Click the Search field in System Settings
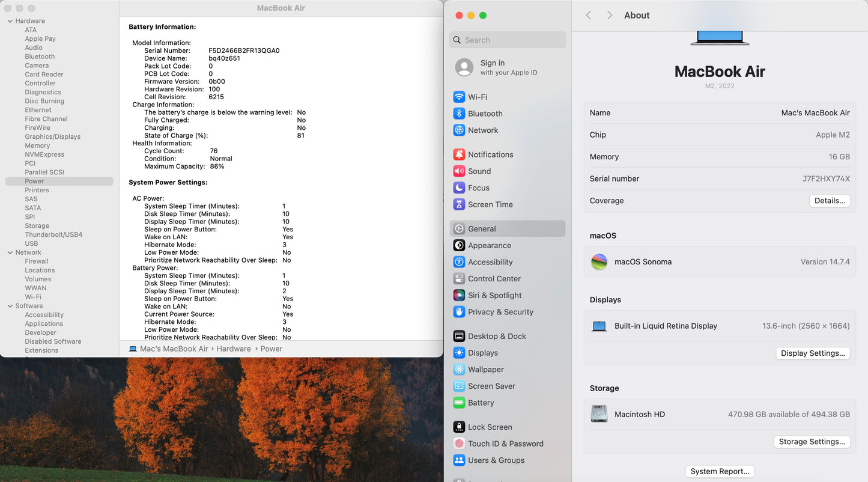The width and height of the screenshot is (868, 482). (508, 40)
